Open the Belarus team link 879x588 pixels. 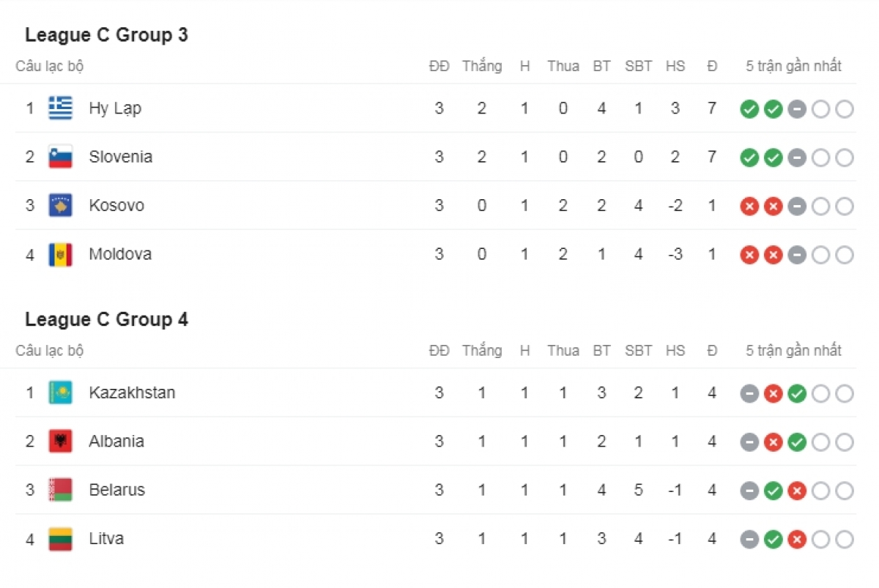[x=116, y=490]
